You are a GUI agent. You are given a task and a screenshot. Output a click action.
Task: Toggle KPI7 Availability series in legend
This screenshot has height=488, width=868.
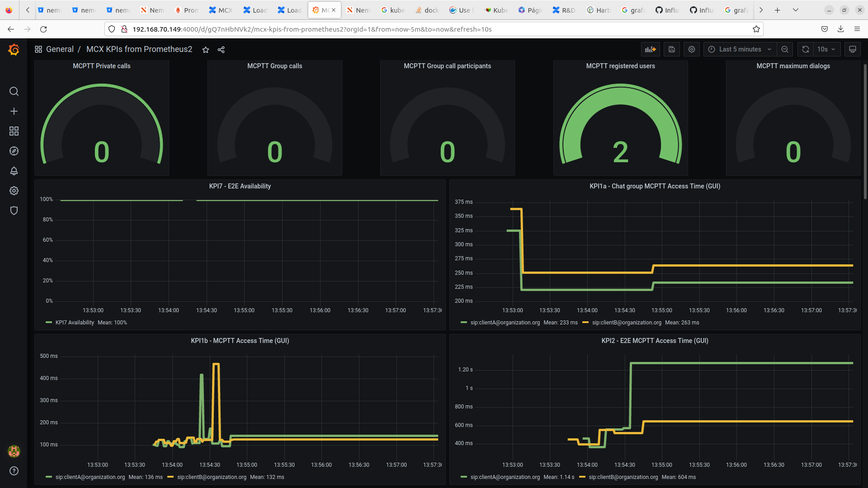click(x=75, y=323)
